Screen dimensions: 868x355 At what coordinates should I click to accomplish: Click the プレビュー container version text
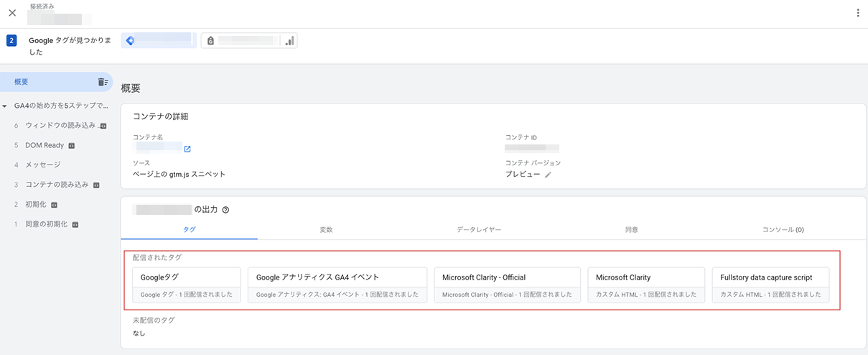[523, 175]
